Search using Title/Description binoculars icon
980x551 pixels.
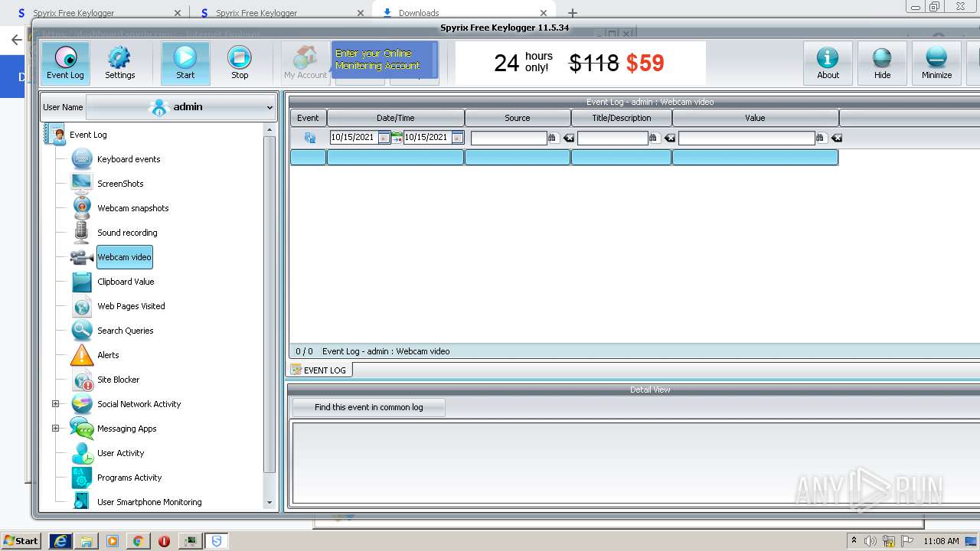coord(654,138)
